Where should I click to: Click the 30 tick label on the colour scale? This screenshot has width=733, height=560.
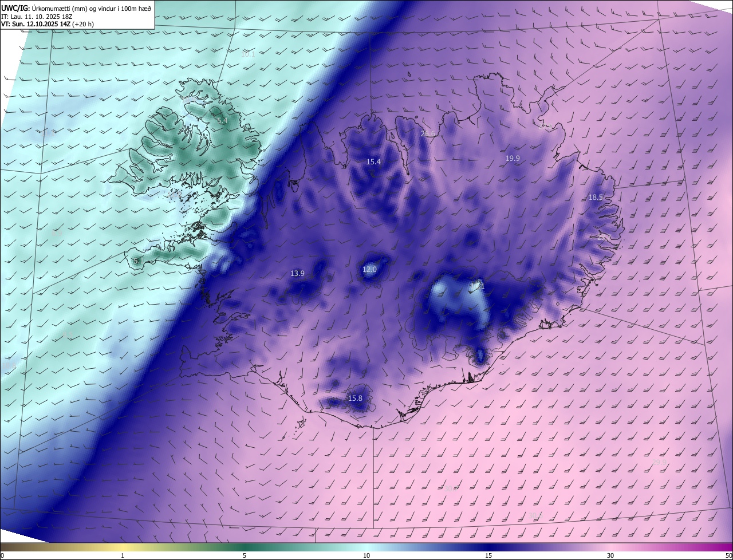[610, 555]
